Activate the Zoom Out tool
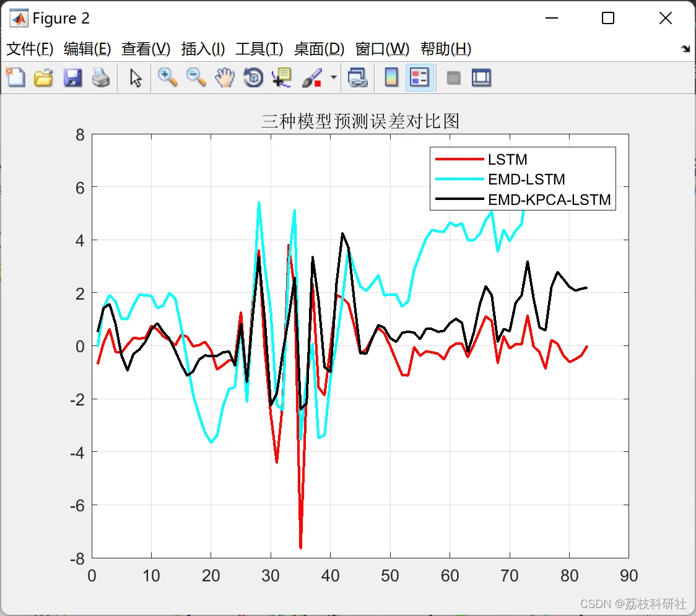 click(196, 77)
